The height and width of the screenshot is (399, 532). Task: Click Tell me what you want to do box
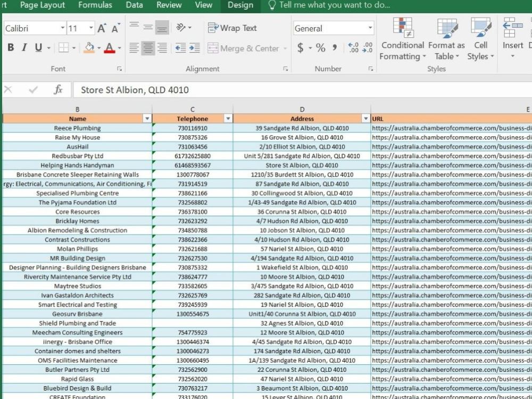click(329, 5)
